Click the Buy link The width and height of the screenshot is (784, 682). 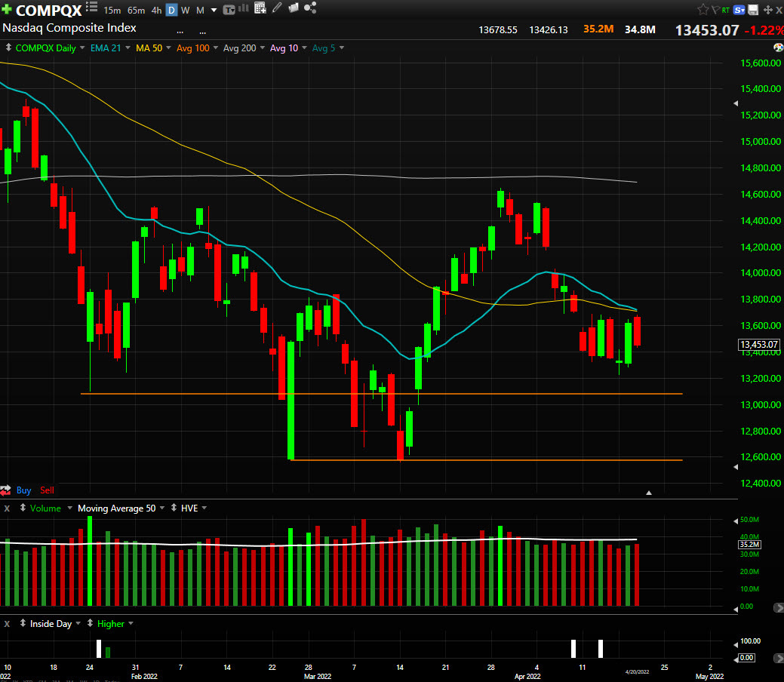pyautogui.click(x=23, y=490)
